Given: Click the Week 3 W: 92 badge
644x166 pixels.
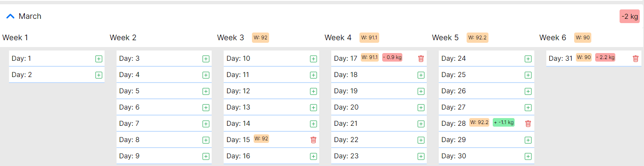Looking at the screenshot, I should click(x=261, y=38).
